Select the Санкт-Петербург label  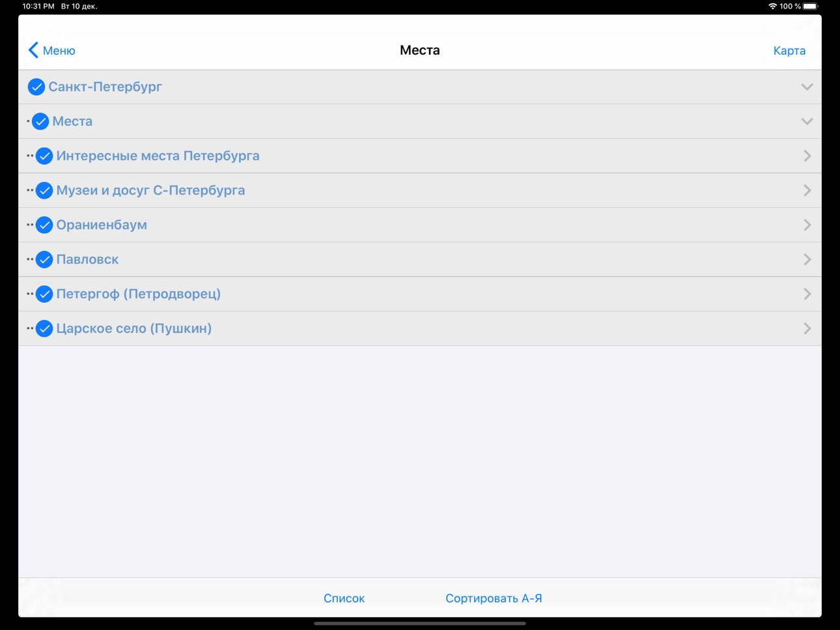tap(105, 87)
